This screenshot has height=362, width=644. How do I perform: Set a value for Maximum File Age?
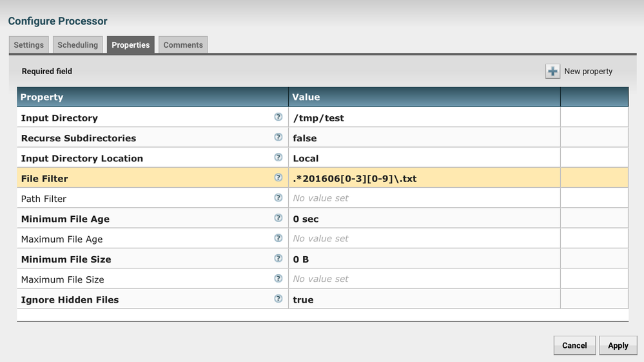click(x=424, y=238)
